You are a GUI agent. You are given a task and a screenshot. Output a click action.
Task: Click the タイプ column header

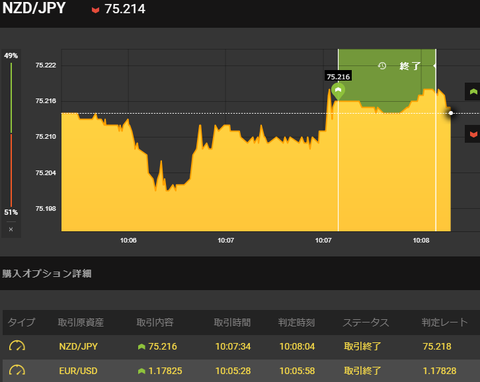coord(21,322)
